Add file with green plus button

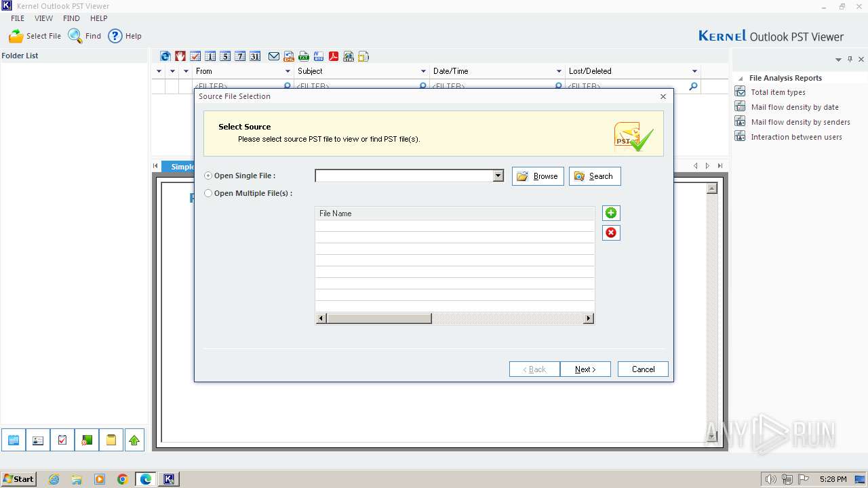click(611, 213)
